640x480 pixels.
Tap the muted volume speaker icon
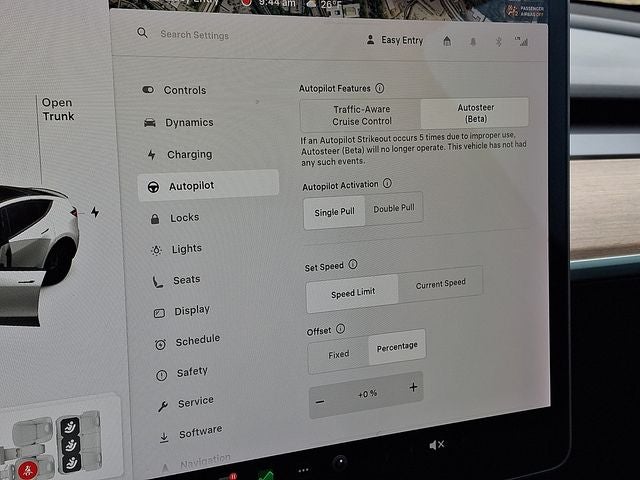[x=437, y=445]
